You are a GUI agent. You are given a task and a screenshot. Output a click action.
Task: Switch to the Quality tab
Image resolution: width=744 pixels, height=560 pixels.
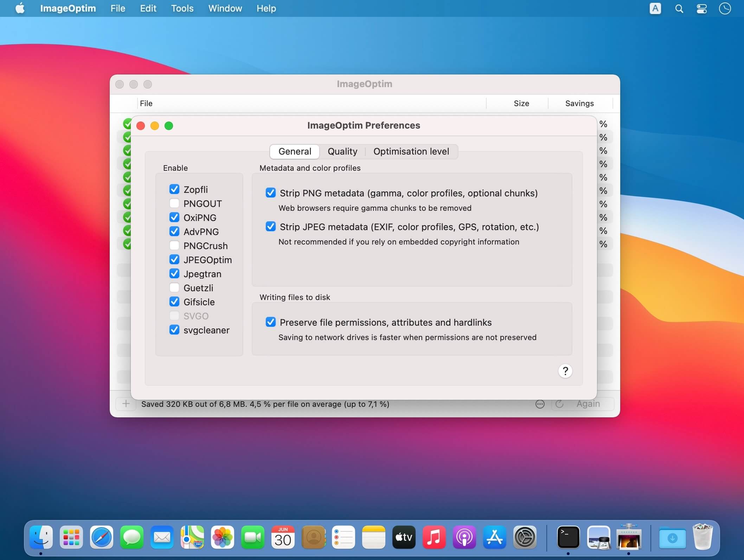342,151
